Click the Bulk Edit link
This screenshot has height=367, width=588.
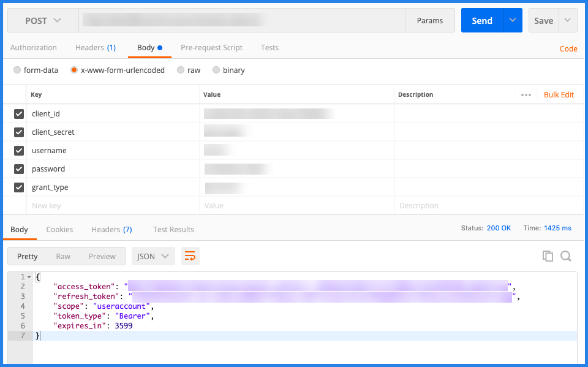(559, 94)
